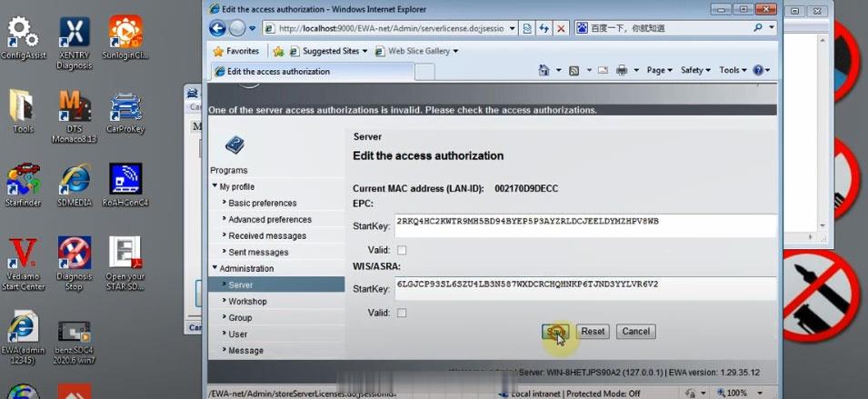Open Group in the Administration menu

tap(240, 317)
